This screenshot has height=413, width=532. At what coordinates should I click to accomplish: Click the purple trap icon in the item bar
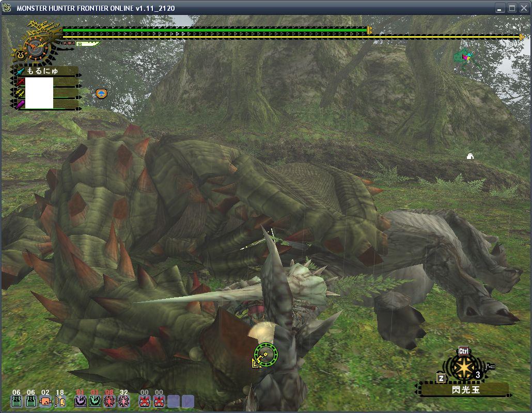pyautogui.click(x=81, y=402)
